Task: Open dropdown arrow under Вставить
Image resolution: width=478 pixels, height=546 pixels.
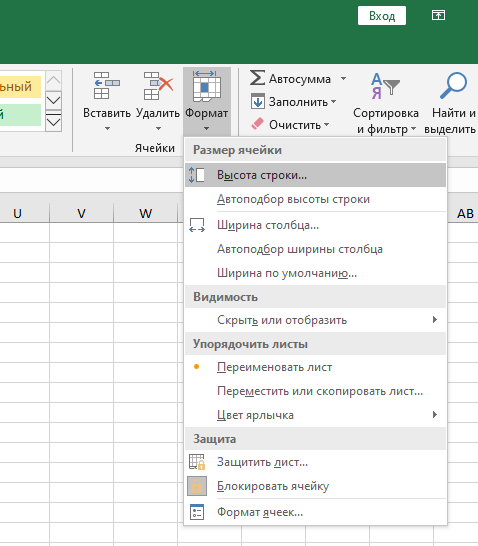Action: [107, 128]
